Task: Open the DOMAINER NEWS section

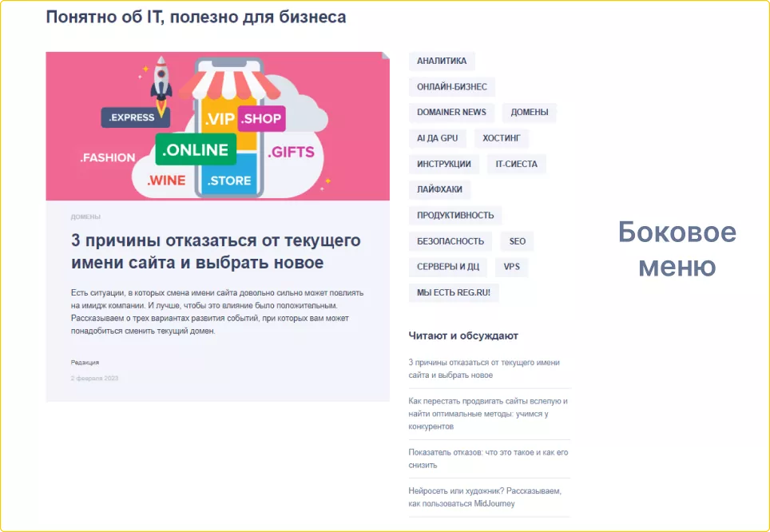Action: click(x=450, y=112)
